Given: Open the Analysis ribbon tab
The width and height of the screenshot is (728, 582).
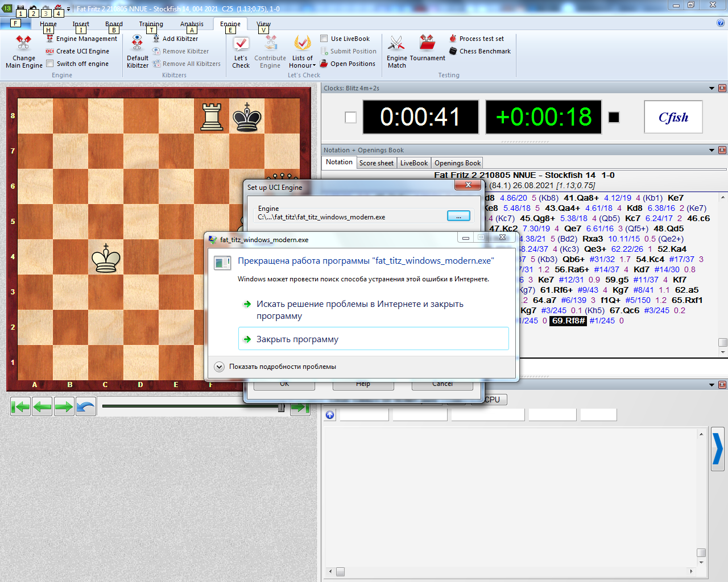Looking at the screenshot, I should (x=192, y=24).
